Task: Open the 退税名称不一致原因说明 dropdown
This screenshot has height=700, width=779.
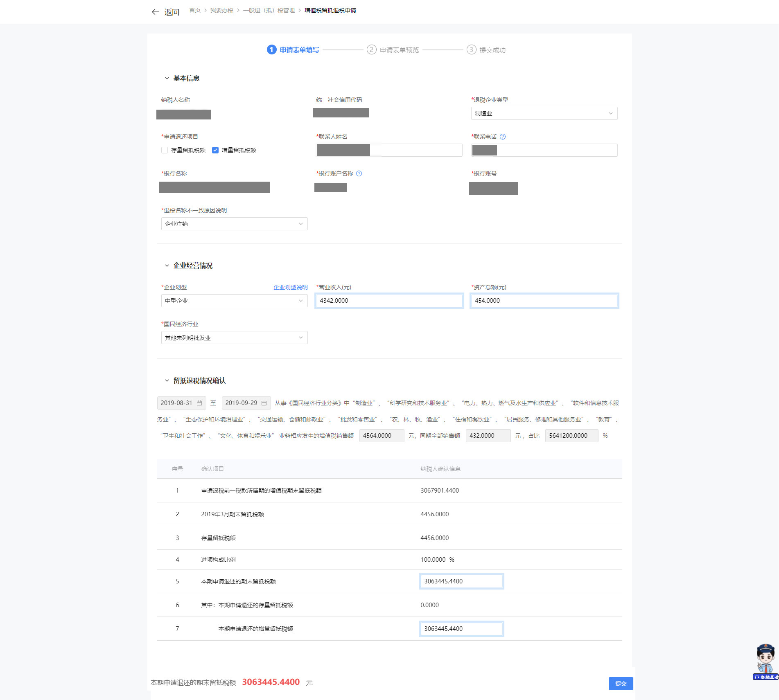Action: coord(234,224)
